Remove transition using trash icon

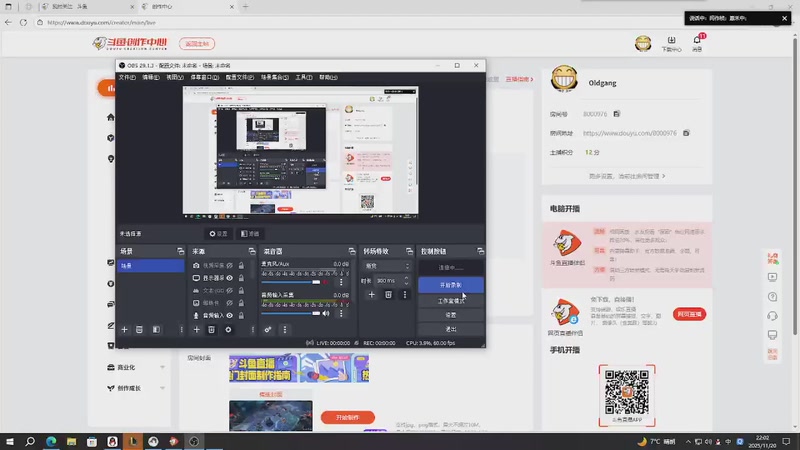coord(388,294)
